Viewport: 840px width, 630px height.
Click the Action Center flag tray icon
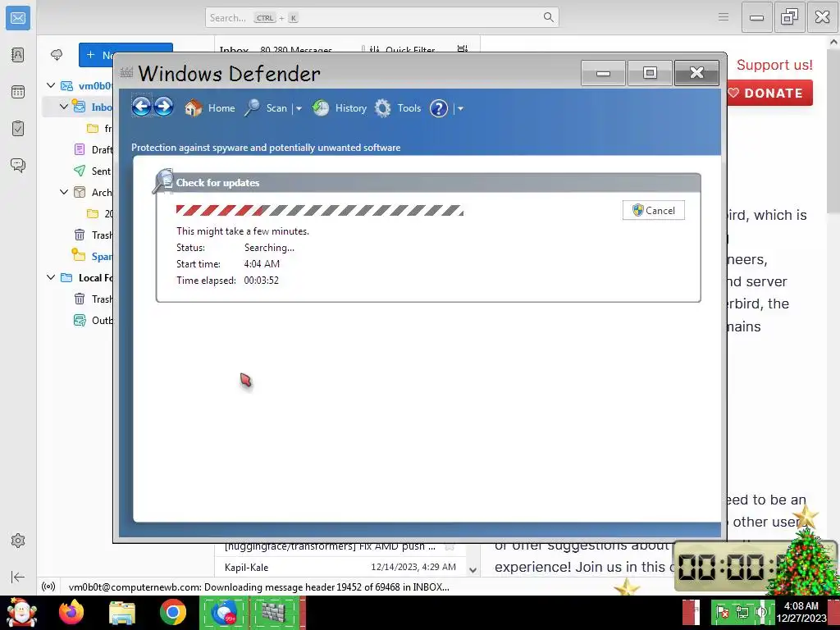723,612
